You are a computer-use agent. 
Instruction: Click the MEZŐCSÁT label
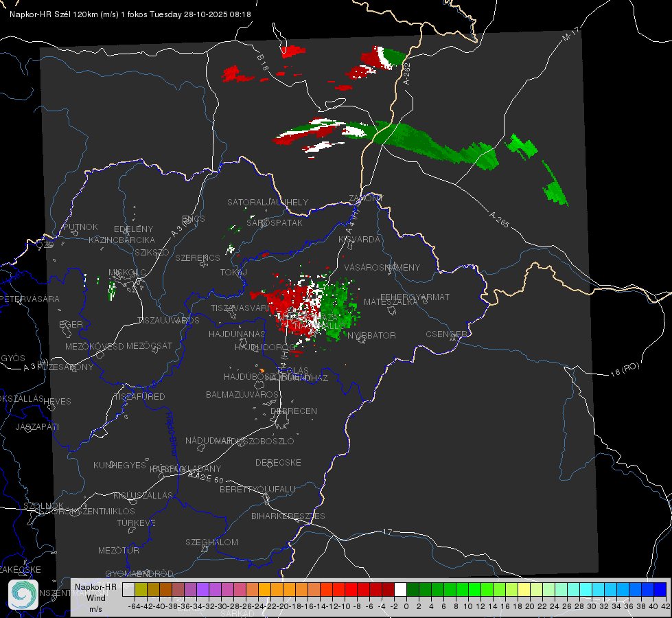149,345
